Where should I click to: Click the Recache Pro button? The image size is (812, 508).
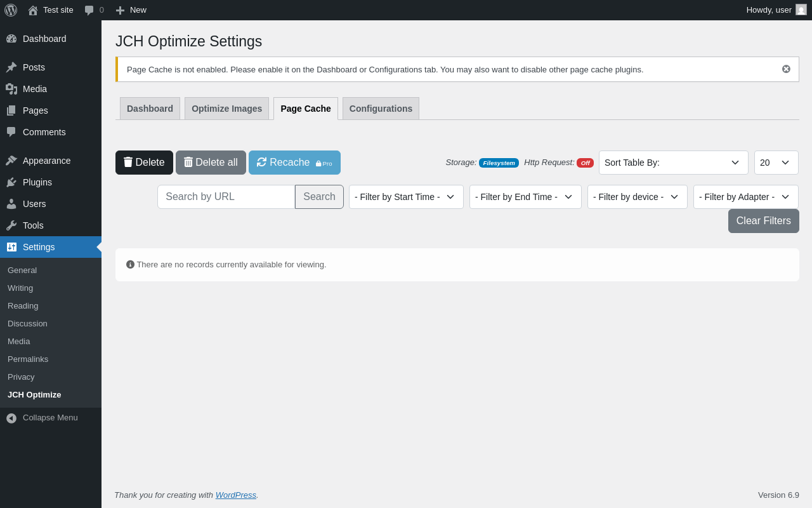coord(294,163)
